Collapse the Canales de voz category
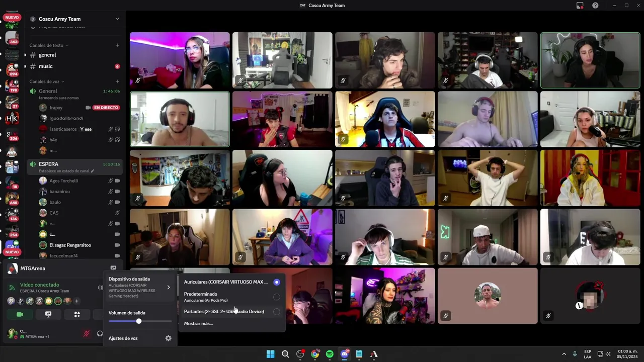The height and width of the screenshot is (362, 644). coord(46,81)
